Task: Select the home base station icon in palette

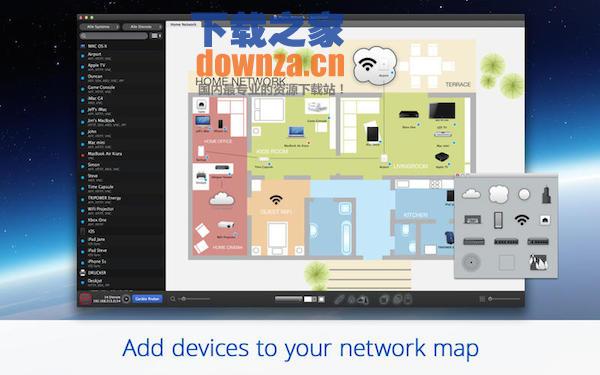Action: coord(545,220)
